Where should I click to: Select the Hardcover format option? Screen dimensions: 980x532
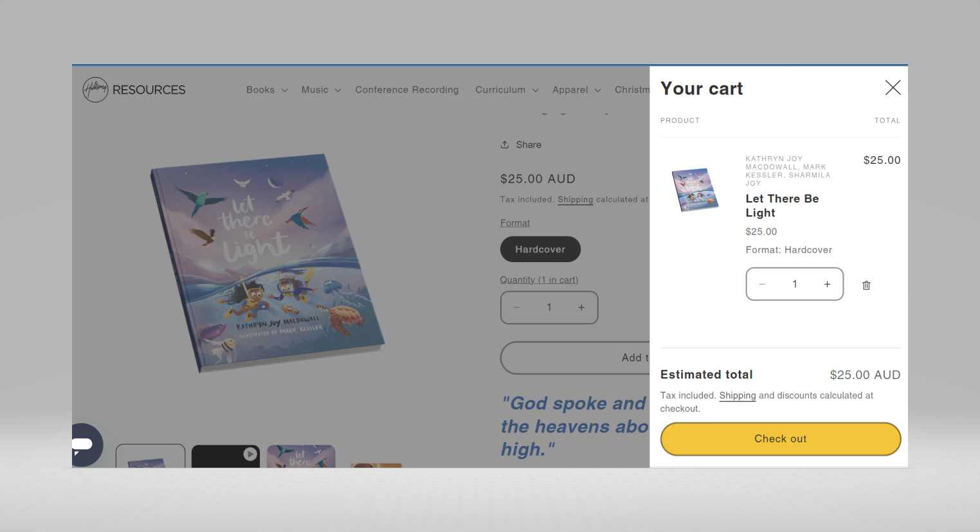[x=540, y=249]
